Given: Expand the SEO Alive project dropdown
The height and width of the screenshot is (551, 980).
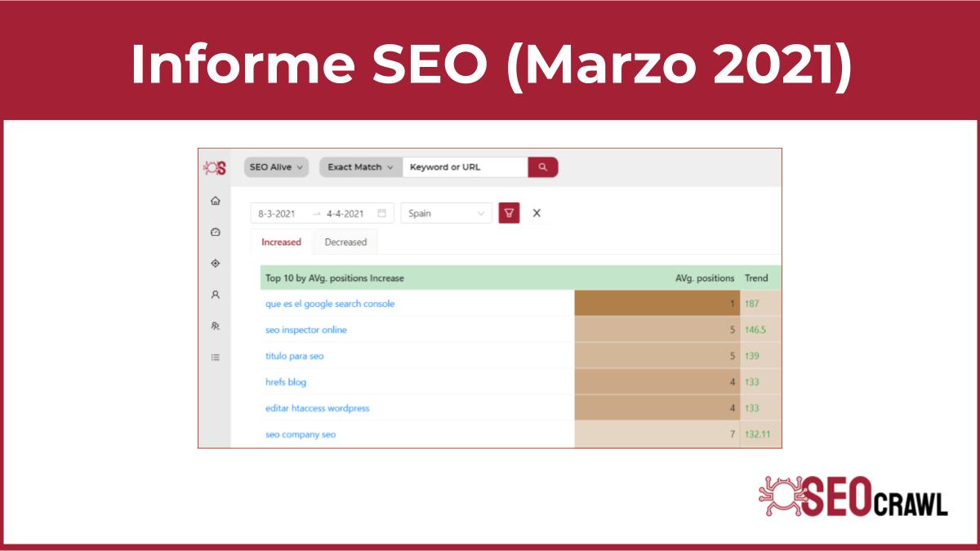Looking at the screenshot, I should coord(276,167).
